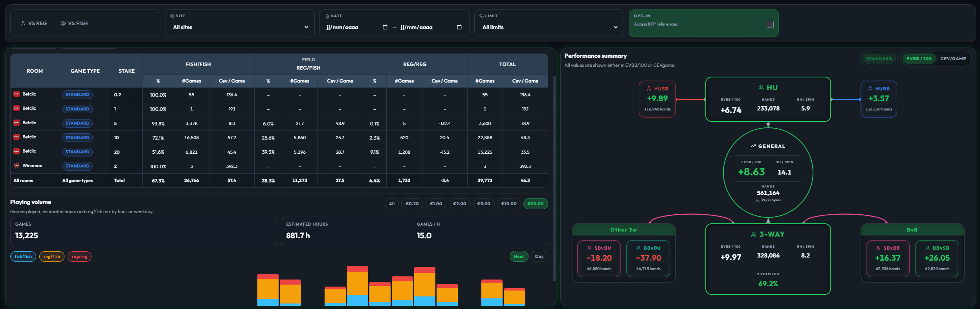Click the DATE calendar label icon
Image resolution: width=980 pixels, height=309 pixels.
327,16
